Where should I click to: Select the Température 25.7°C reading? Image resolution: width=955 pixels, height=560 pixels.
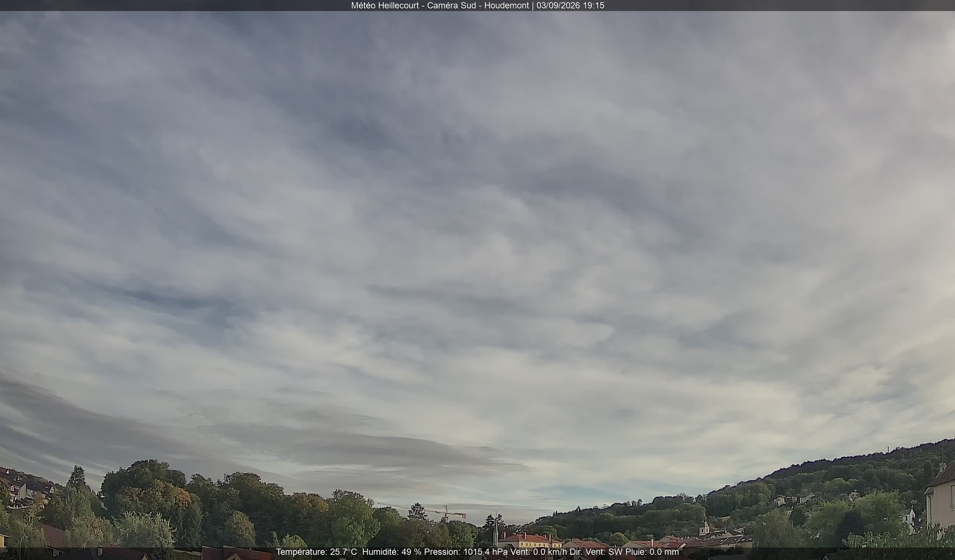tap(316, 552)
